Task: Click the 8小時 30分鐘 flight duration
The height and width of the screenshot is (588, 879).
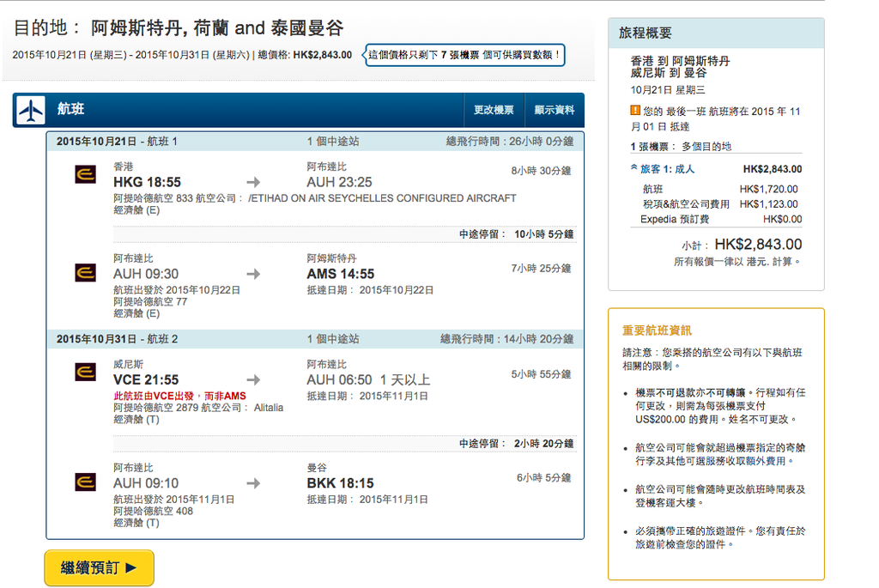Action: [x=541, y=171]
